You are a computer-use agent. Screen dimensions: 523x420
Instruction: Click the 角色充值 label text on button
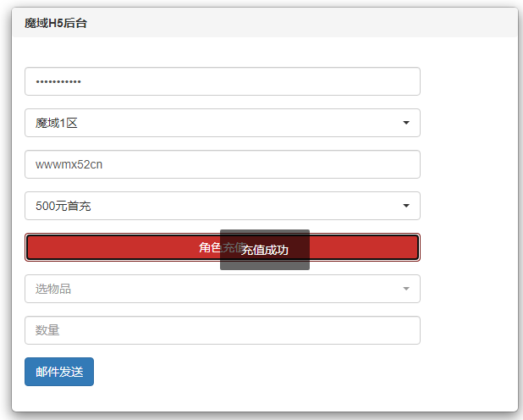[209, 247]
